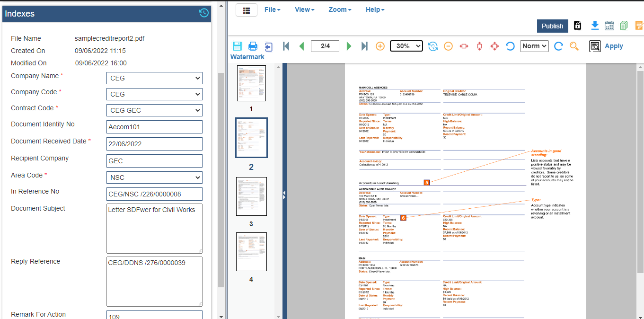Viewport: 644px width, 319px height.
Task: Jump to the last page
Action: click(x=364, y=46)
